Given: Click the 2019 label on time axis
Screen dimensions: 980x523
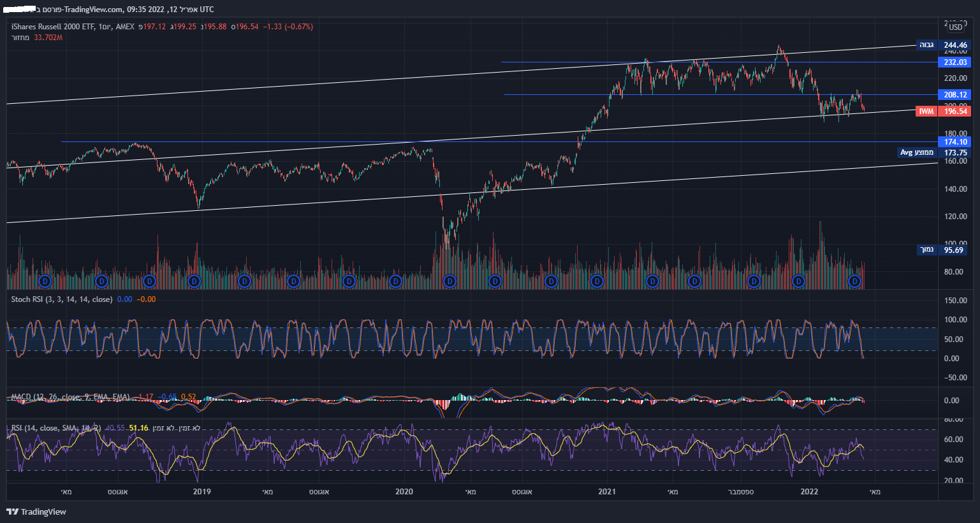Looking at the screenshot, I should (x=202, y=491).
